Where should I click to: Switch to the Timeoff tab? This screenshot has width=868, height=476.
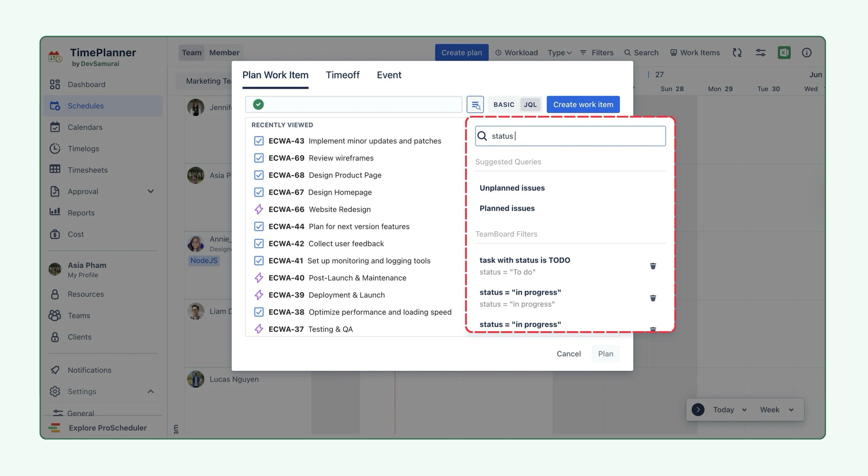(342, 75)
